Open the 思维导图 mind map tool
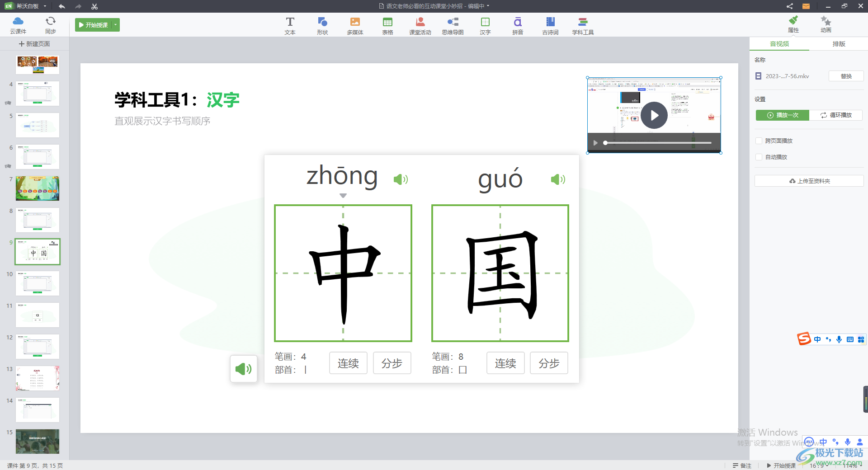This screenshot has width=868, height=470. tap(453, 26)
